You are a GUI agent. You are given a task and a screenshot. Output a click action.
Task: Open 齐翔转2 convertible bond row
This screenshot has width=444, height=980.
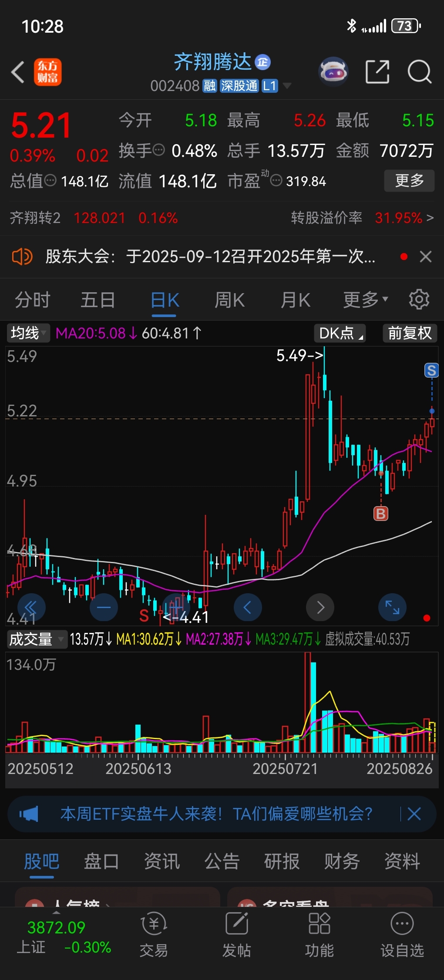(94, 218)
